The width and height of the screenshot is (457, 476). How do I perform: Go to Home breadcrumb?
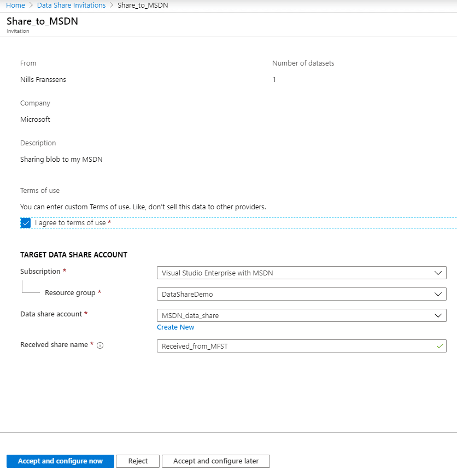click(x=15, y=5)
